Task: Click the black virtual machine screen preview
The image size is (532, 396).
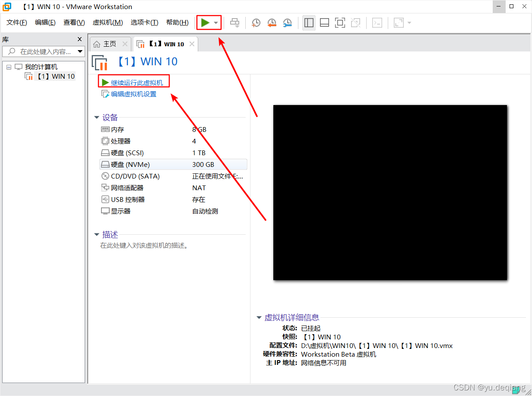Action: [x=390, y=192]
